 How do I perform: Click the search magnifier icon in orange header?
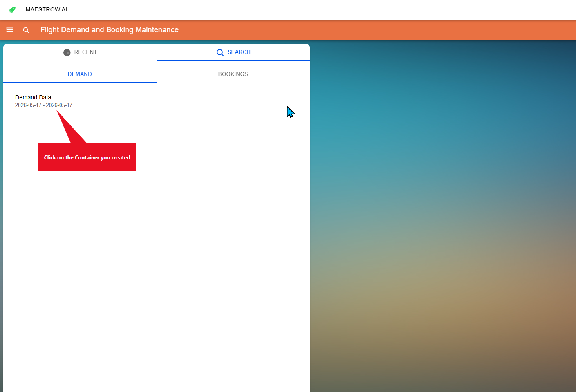tap(26, 30)
